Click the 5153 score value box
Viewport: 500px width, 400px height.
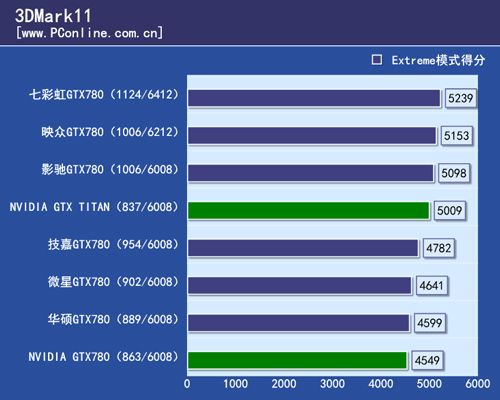click(x=456, y=136)
